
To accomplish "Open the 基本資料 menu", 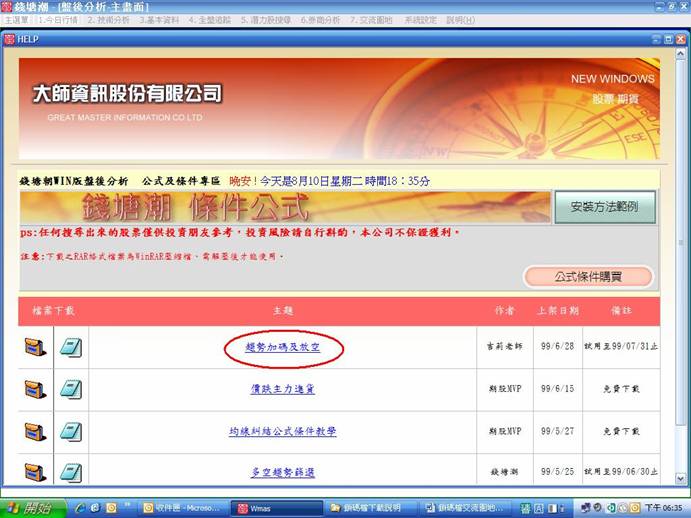I will click(x=160, y=20).
